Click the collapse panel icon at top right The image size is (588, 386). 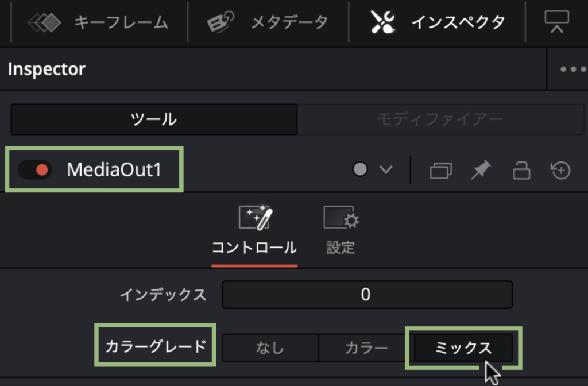556,22
